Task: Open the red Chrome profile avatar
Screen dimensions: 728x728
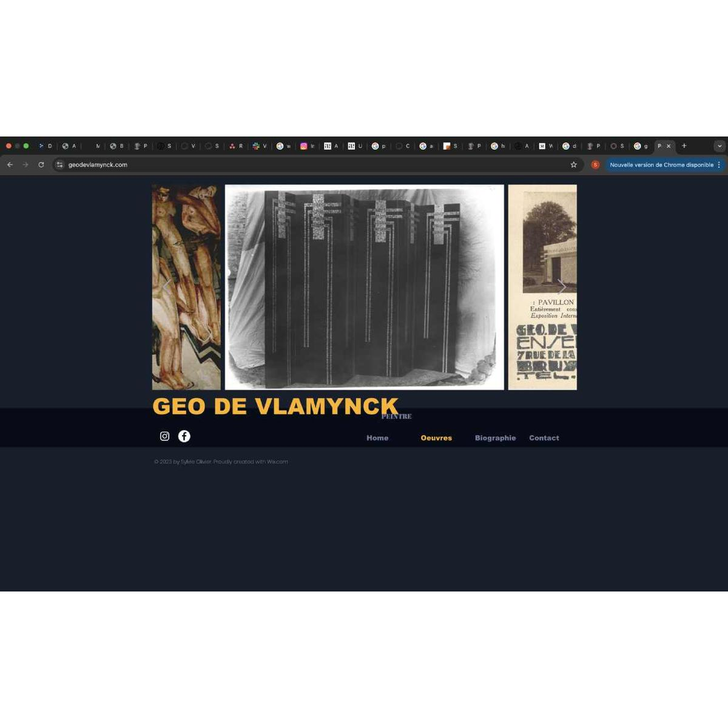Action: point(595,164)
